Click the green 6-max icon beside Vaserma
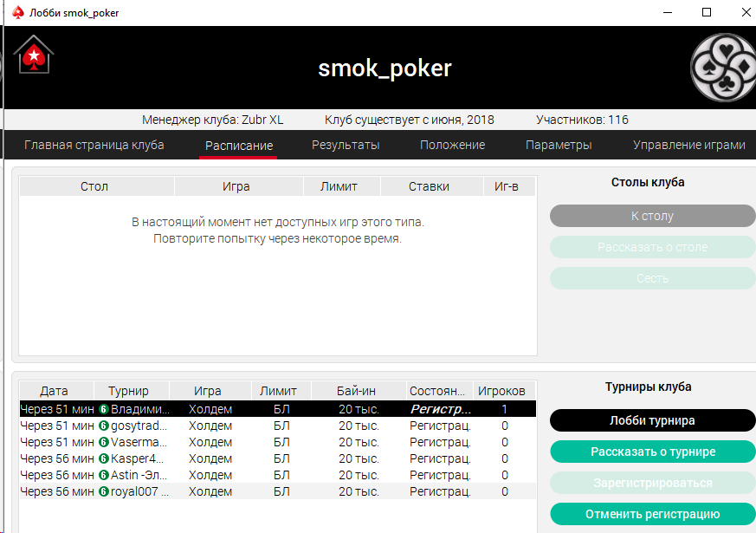Screen dimensions: 756x533 [104, 442]
